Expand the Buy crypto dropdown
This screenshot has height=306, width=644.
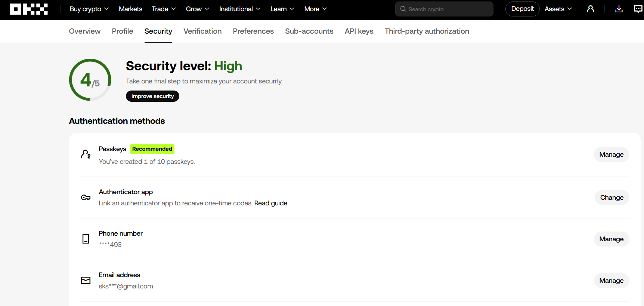89,9
